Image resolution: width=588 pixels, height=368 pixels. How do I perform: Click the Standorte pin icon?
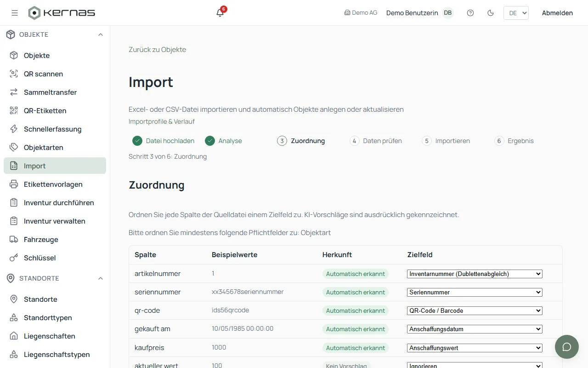(x=14, y=299)
